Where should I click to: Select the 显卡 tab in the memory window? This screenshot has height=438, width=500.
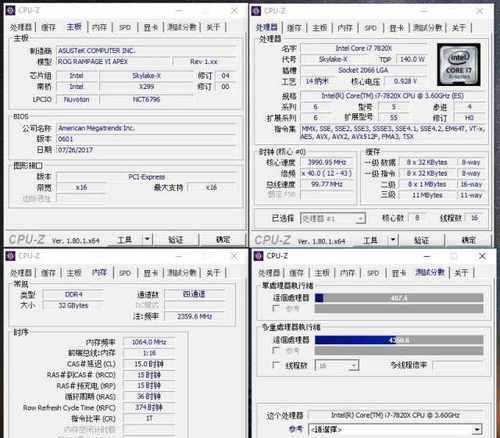(x=151, y=273)
